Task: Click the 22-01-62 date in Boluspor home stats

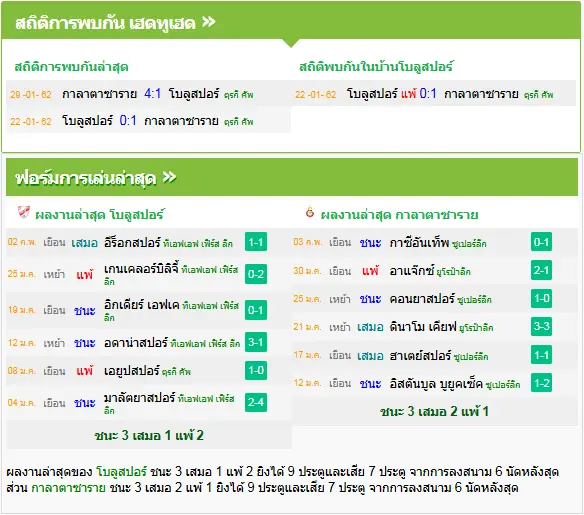Action: pos(316,94)
